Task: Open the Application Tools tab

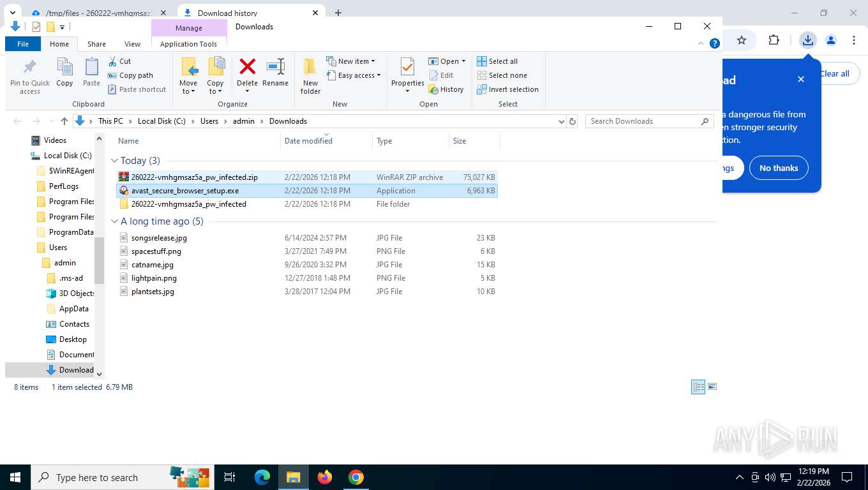Action: coord(188,44)
